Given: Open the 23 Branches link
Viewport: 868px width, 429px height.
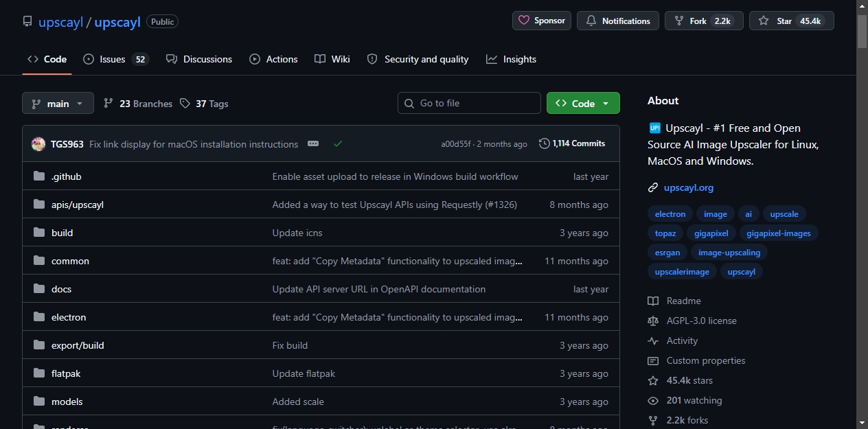Looking at the screenshot, I should (x=138, y=104).
